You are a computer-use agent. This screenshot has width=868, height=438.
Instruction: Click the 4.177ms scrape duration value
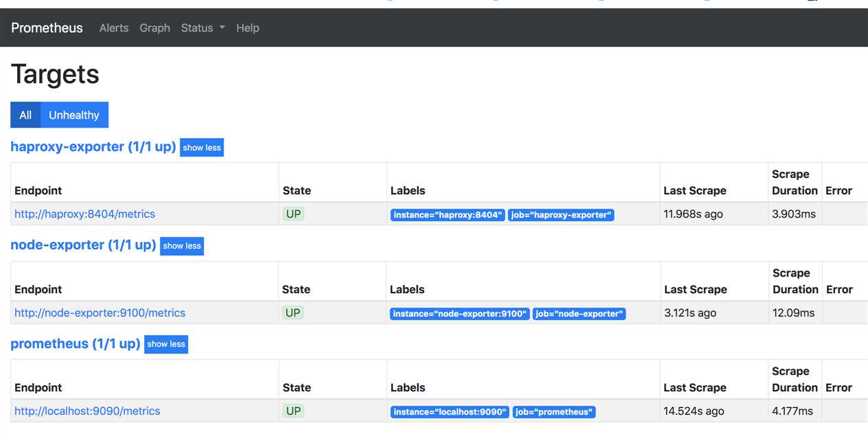[793, 411]
